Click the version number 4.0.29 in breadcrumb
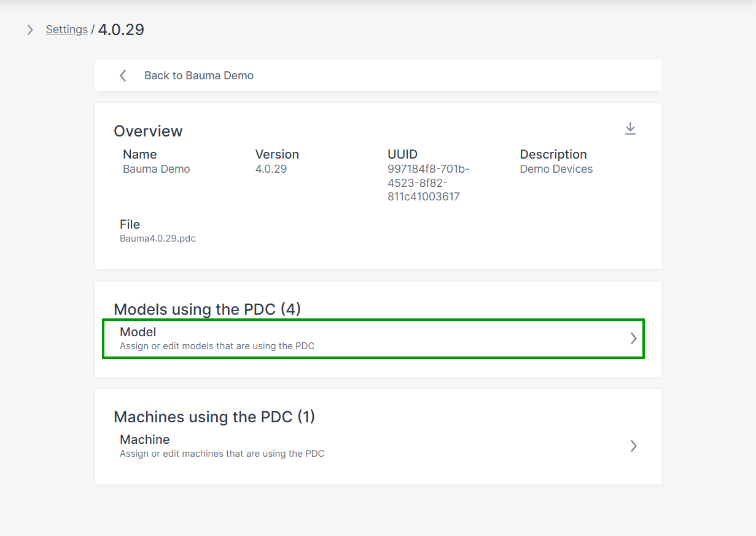This screenshot has width=756, height=536. point(121,30)
